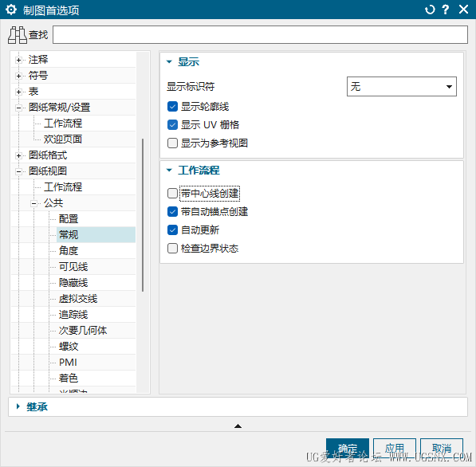The height and width of the screenshot is (467, 476).
Task: Click the binoculars 查找 icon
Action: [18, 35]
